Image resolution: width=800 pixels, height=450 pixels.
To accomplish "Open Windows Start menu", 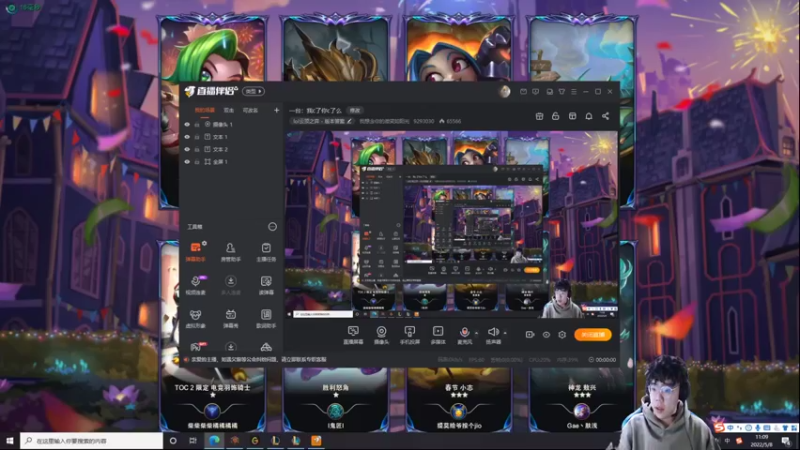I will click(10, 440).
